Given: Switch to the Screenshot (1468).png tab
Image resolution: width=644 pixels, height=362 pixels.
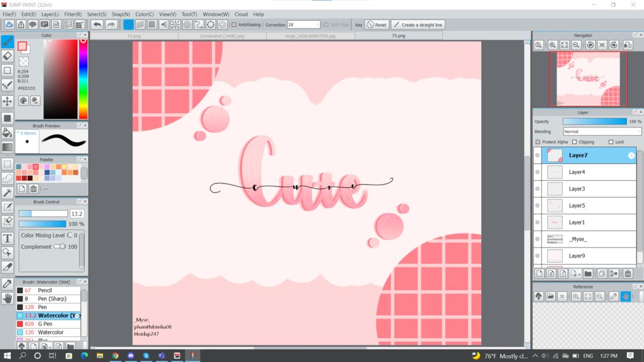Looking at the screenshot, I should [x=222, y=36].
